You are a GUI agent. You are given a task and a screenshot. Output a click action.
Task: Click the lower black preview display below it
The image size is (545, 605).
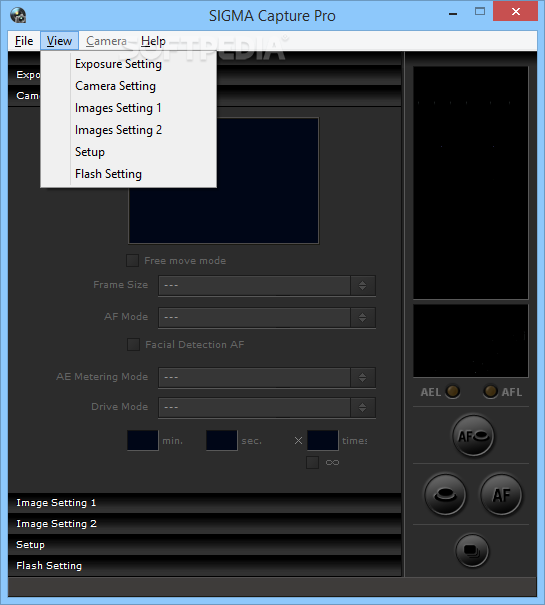coord(471,341)
